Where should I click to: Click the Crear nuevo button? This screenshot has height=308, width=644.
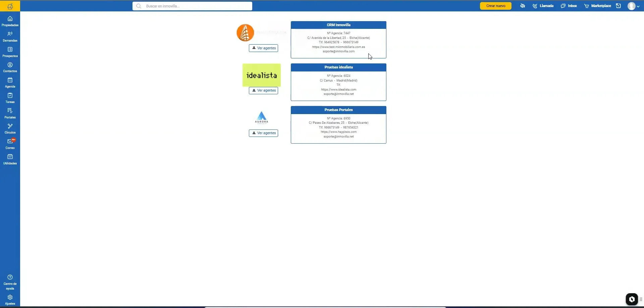[x=496, y=6]
